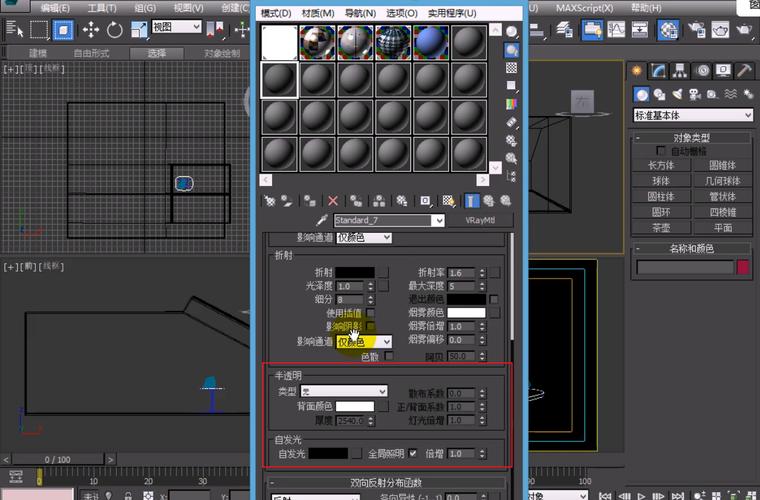Toggle 使用插值 checkbox in 折射 group
The image size is (760, 500).
[370, 313]
